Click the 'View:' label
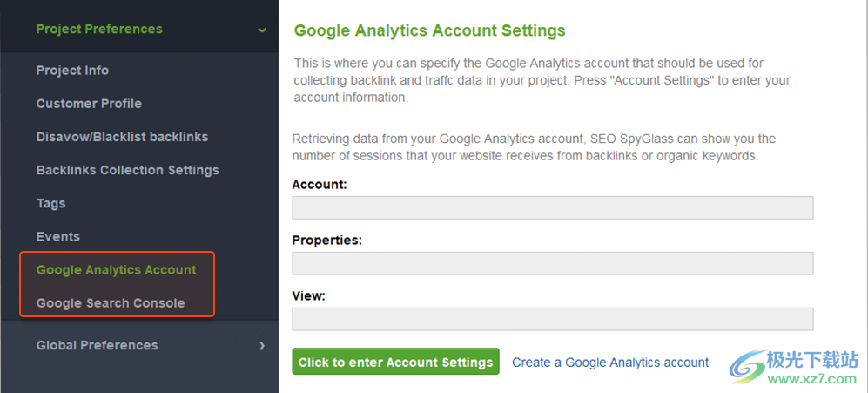The width and height of the screenshot is (868, 393). pos(308,296)
